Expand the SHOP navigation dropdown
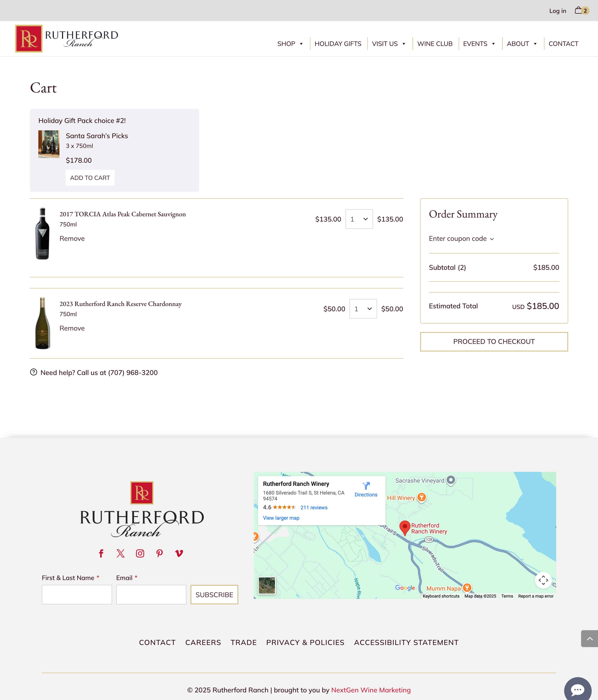The image size is (598, 700). [290, 44]
